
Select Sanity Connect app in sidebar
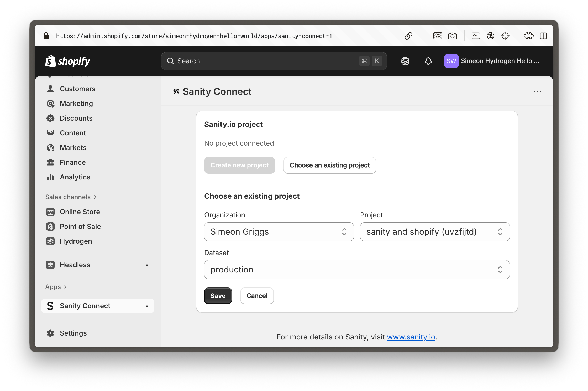(x=98, y=306)
